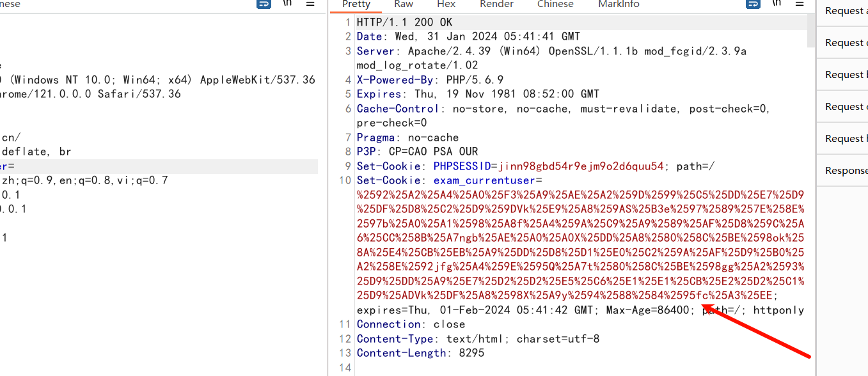Switch to the Raw response tab
868x376 pixels.
[x=404, y=4]
